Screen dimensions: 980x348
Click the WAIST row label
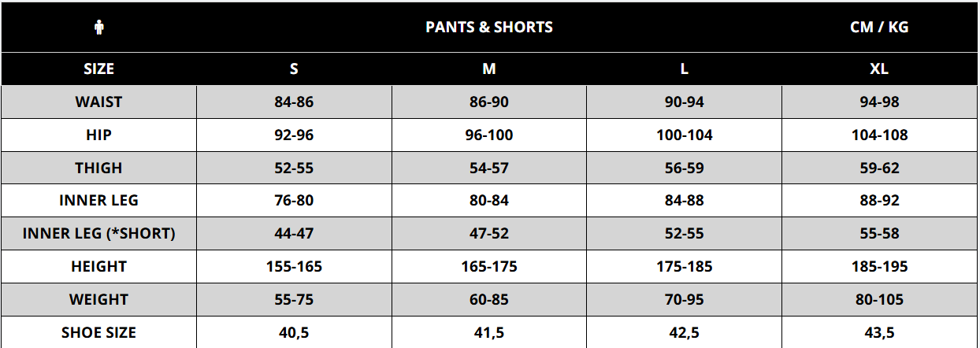coord(98,102)
